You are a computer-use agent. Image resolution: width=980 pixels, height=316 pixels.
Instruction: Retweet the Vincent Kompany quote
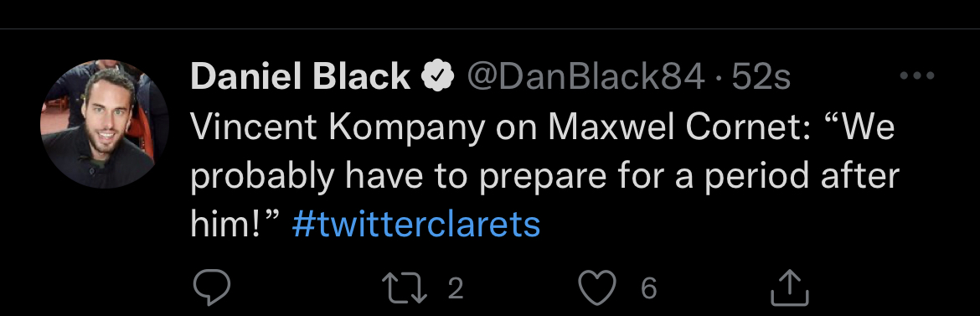[x=405, y=288]
